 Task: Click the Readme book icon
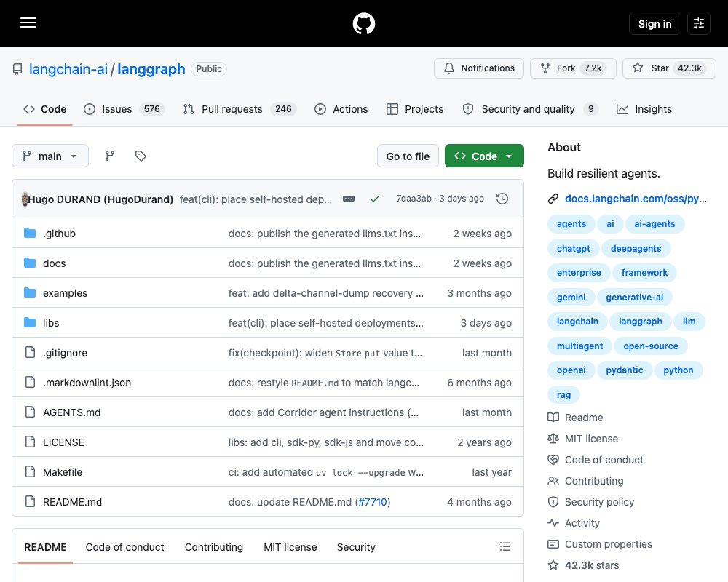pos(553,418)
